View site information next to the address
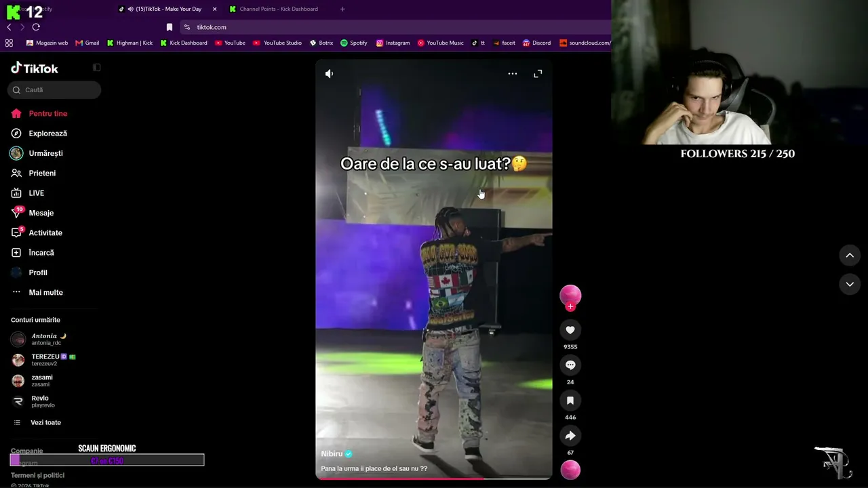868x488 pixels. coord(187,27)
